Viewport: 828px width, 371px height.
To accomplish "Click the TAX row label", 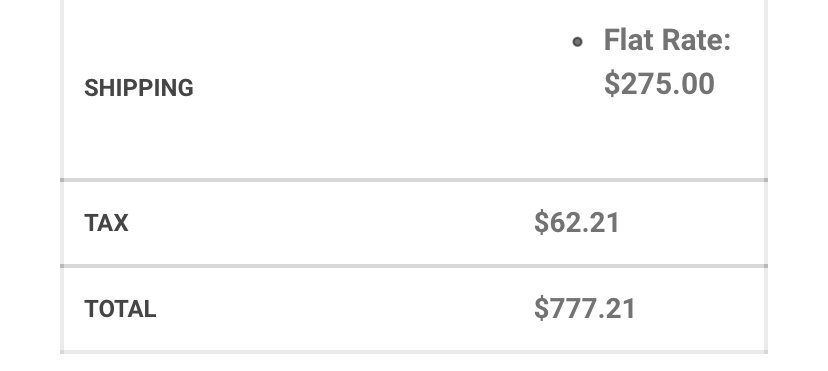I will point(106,223).
